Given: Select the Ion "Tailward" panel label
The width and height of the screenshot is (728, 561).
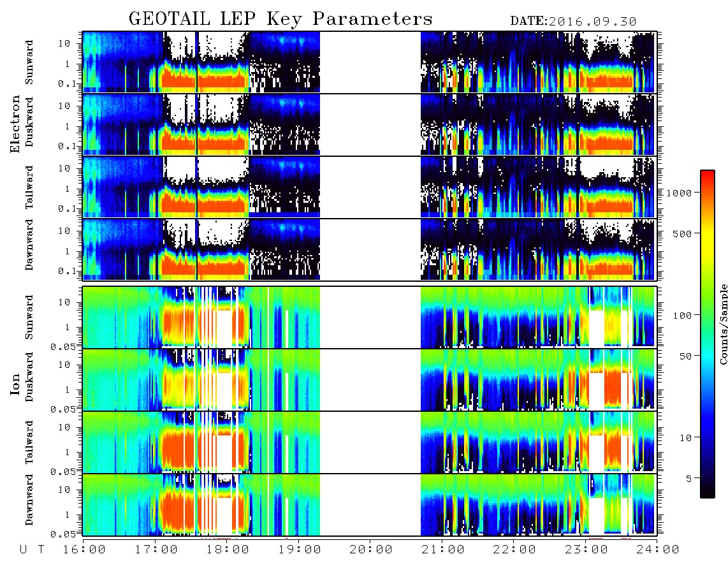Looking at the screenshot, I should (x=30, y=442).
